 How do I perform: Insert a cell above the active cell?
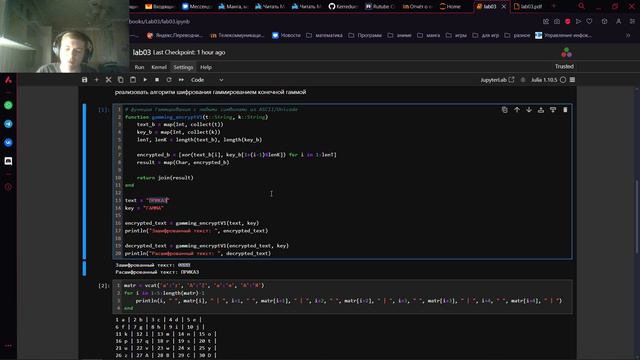(541, 110)
